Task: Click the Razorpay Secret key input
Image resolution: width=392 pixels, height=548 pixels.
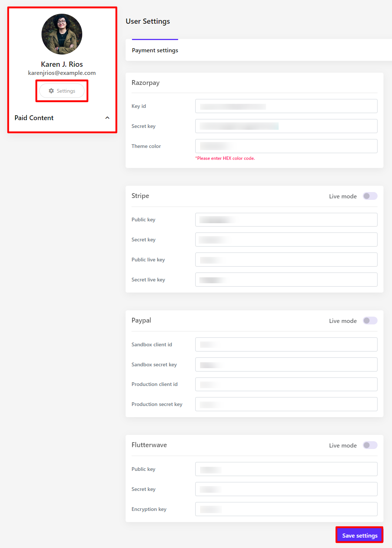Action: pos(286,126)
